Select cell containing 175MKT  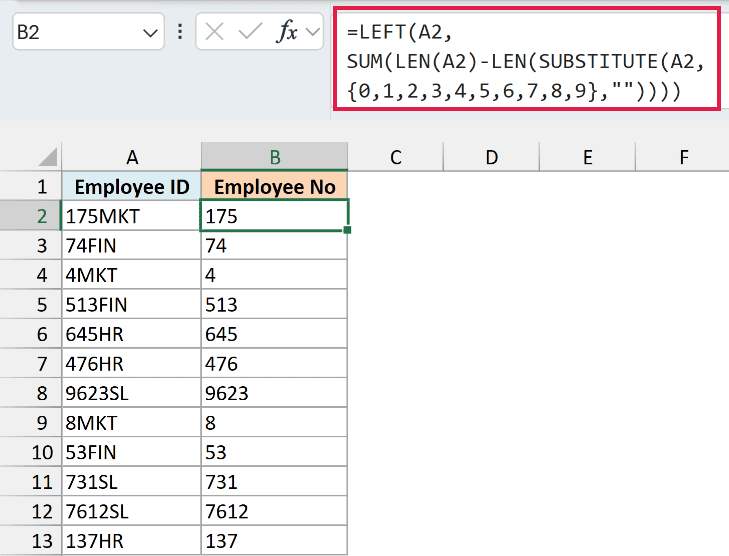pos(132,216)
